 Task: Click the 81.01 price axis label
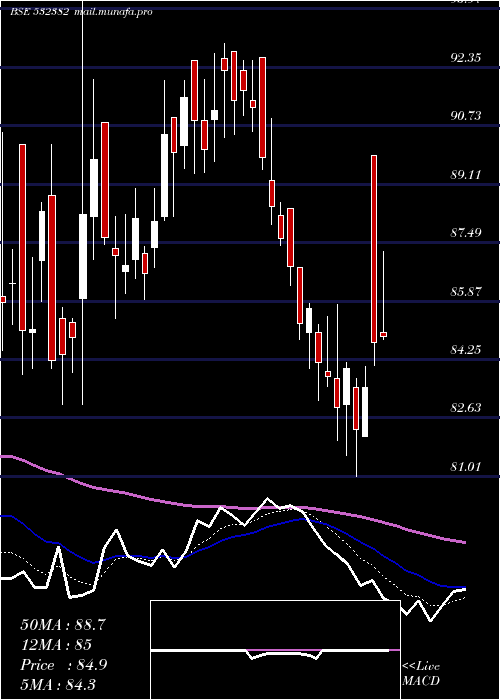(x=466, y=467)
